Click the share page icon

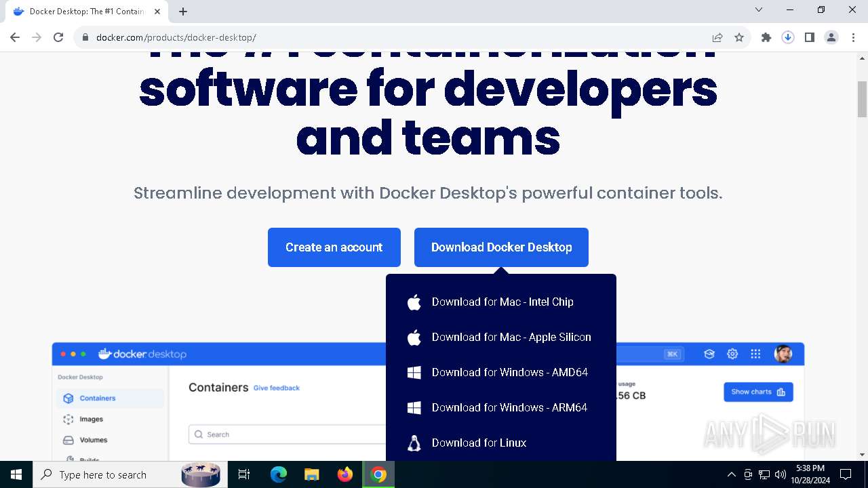click(717, 37)
